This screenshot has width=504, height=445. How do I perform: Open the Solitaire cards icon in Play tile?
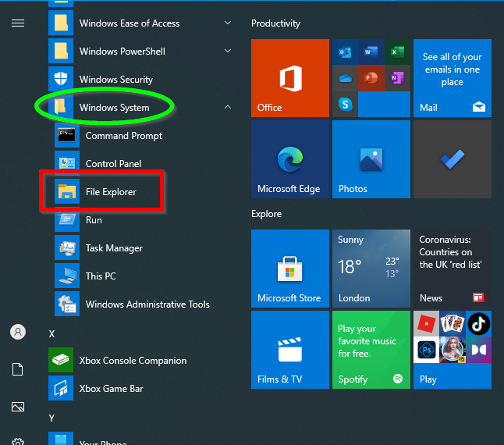453,324
